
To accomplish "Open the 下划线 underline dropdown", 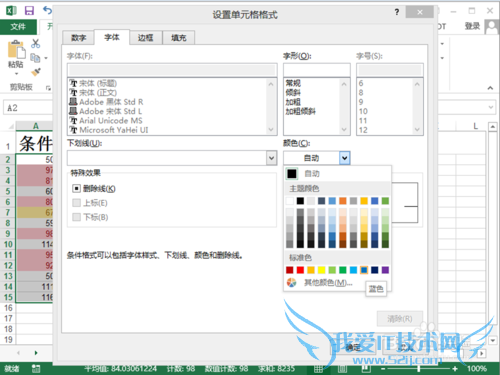I will [x=271, y=158].
